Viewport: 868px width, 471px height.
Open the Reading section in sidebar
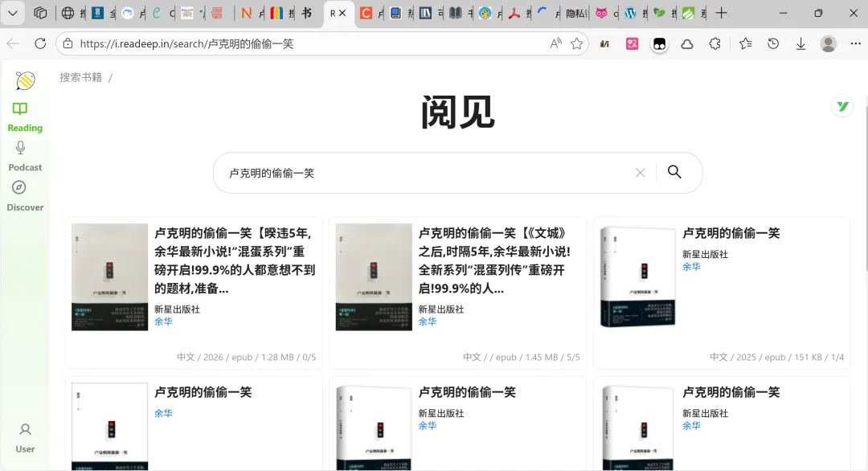(x=25, y=117)
